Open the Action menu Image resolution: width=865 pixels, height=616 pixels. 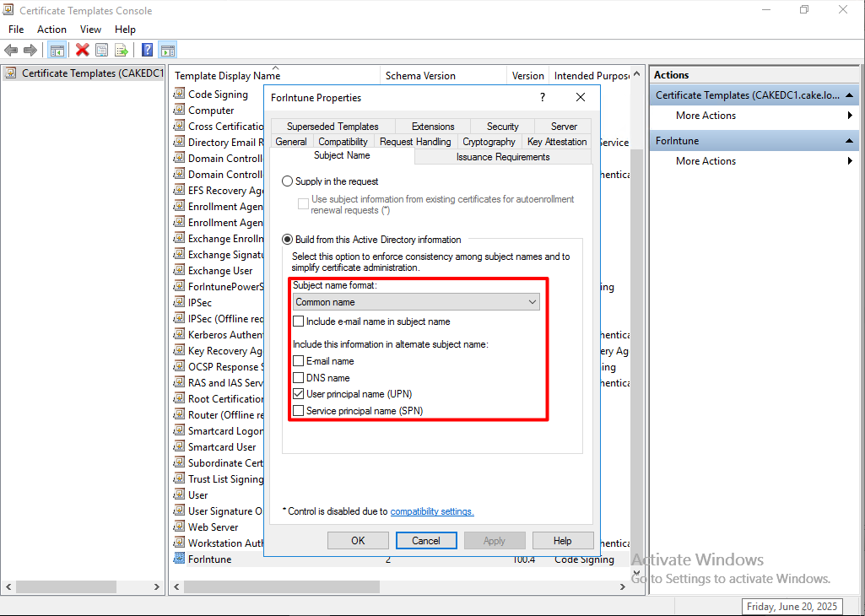(51, 30)
